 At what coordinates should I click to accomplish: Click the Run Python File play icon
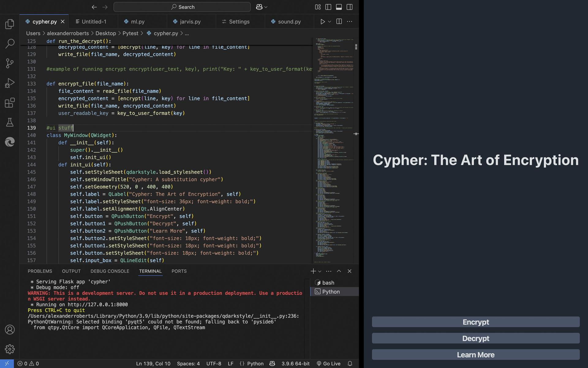322,21
